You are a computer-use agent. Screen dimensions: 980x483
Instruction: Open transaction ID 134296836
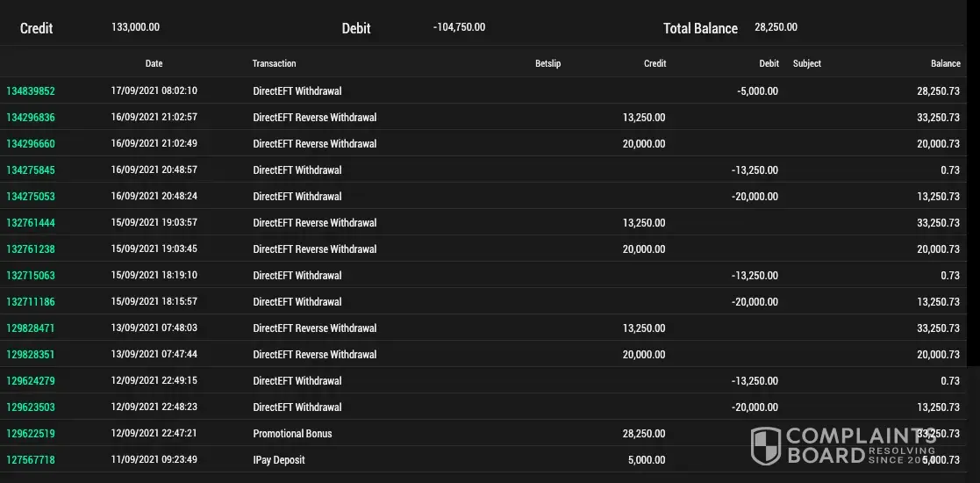tap(31, 118)
